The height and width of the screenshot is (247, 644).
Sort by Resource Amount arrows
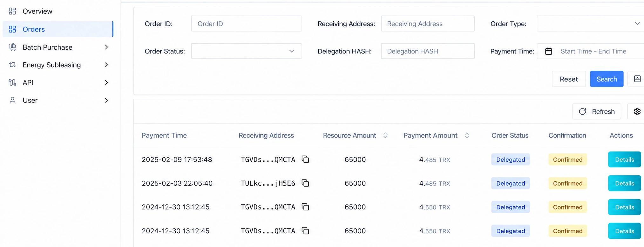click(x=385, y=135)
